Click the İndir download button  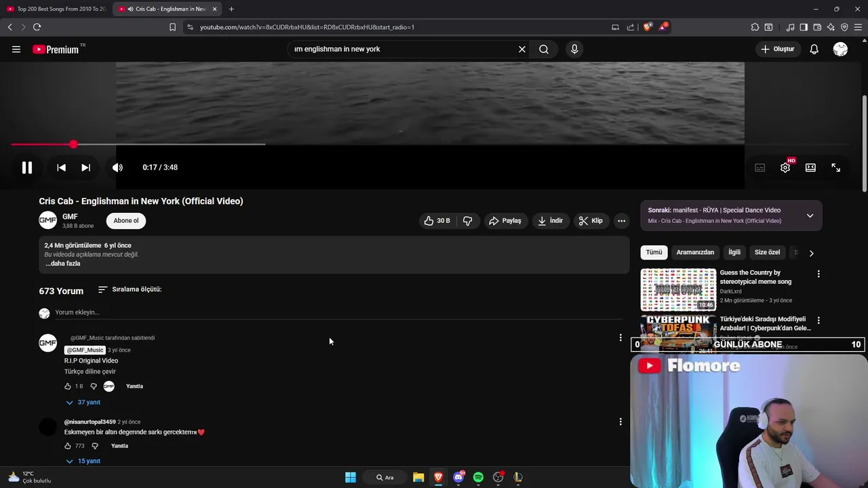[x=551, y=220]
